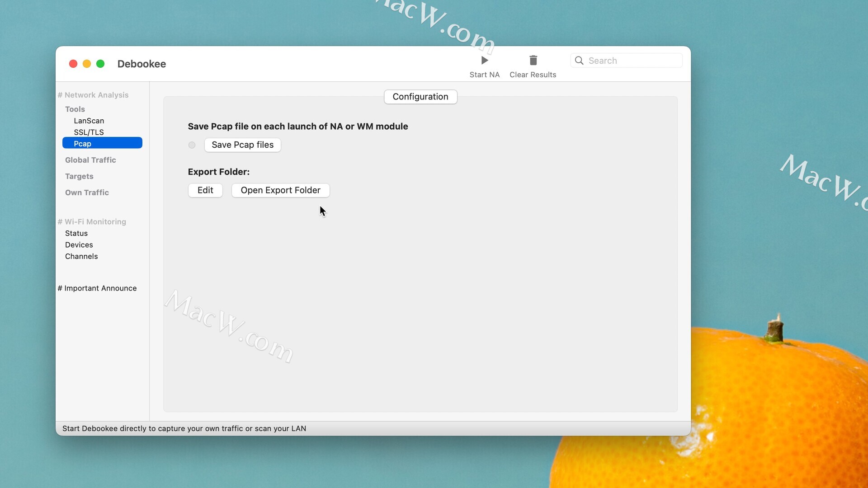Screen dimensions: 868x488
Task: Click the Wi-Fi Monitoring header
Action: click(x=92, y=222)
